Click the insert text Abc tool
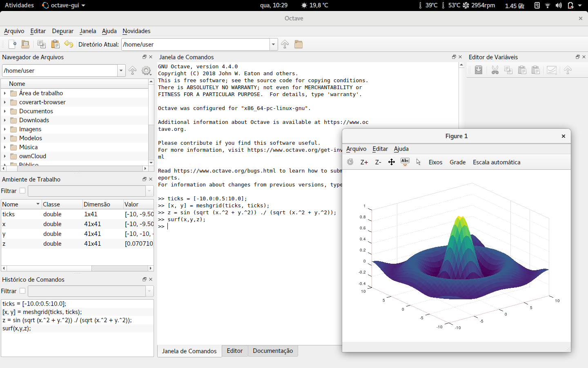 [x=405, y=162]
